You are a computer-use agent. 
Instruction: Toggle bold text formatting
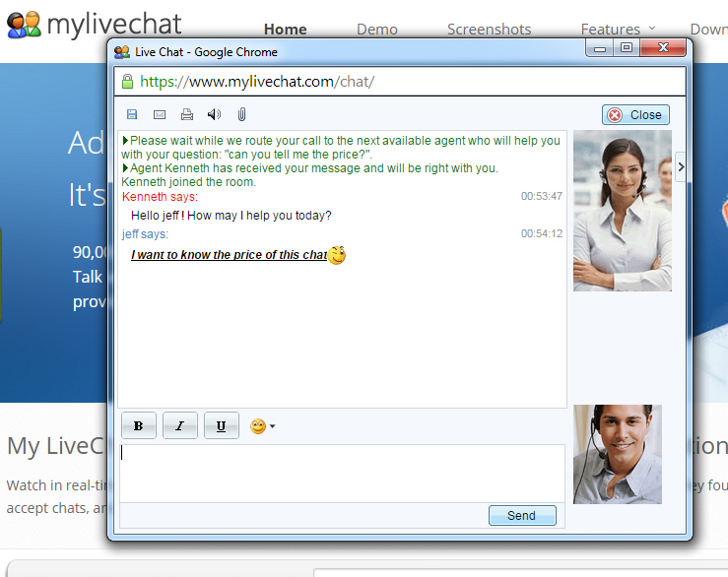pyautogui.click(x=139, y=426)
